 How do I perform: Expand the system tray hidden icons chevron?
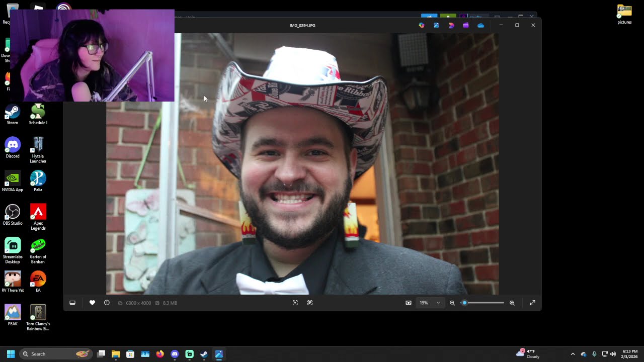(x=573, y=354)
